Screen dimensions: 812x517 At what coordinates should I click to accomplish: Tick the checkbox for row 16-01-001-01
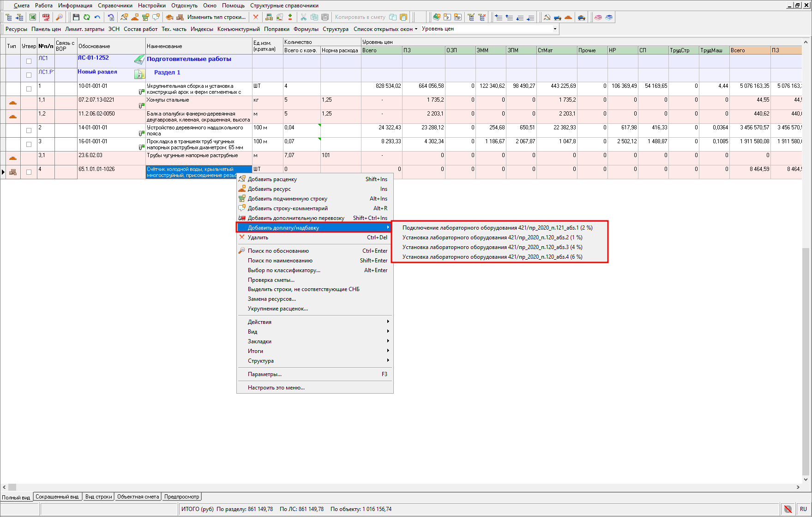pyautogui.click(x=29, y=144)
